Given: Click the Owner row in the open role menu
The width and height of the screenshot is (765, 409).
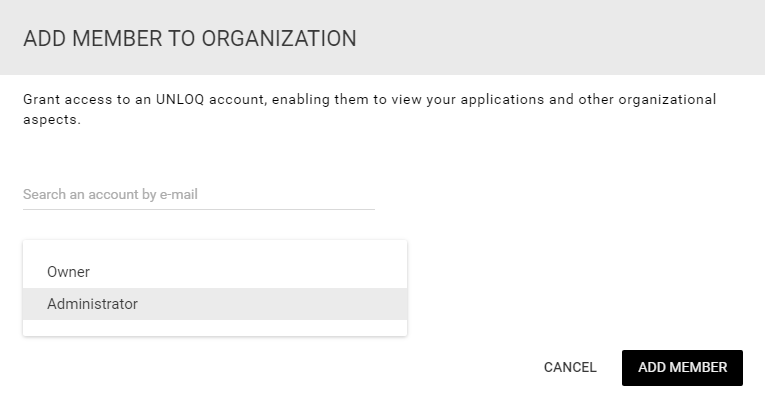Looking at the screenshot, I should (215, 272).
